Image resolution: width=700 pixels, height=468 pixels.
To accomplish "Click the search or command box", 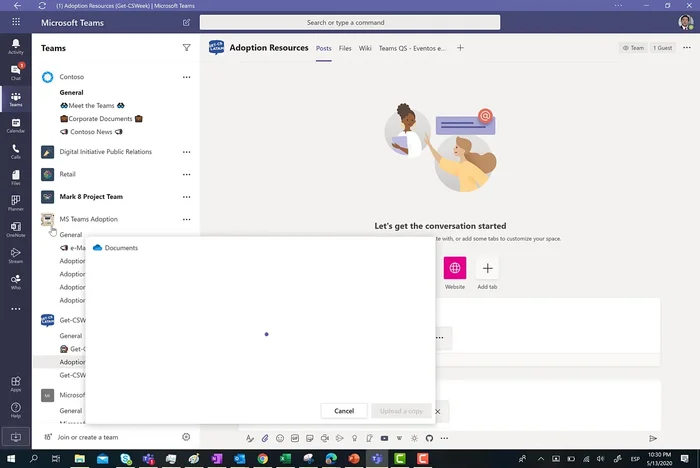I will pyautogui.click(x=350, y=22).
